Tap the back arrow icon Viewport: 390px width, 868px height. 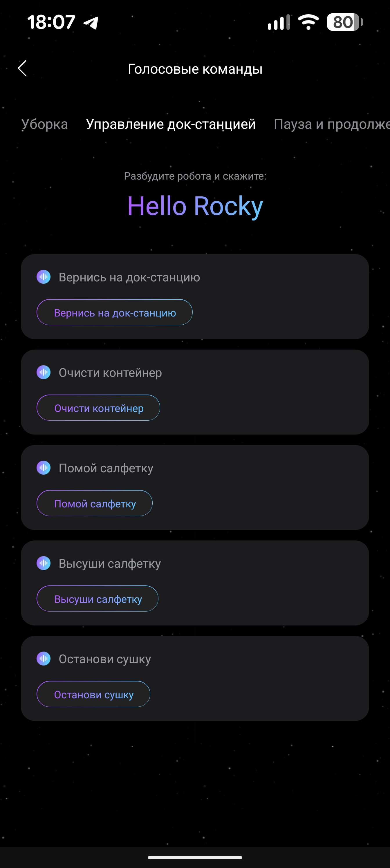click(x=22, y=69)
